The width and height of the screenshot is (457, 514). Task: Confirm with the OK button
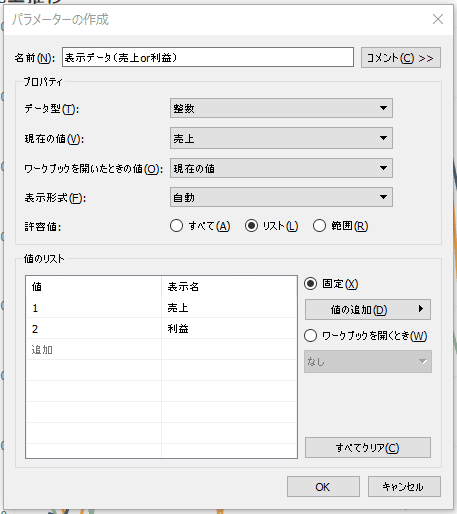323,487
